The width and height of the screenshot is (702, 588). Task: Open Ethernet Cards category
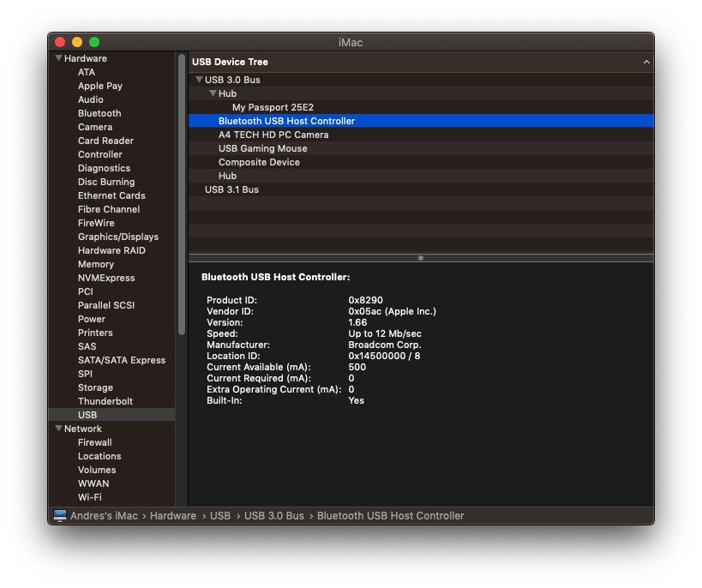[x=111, y=195]
